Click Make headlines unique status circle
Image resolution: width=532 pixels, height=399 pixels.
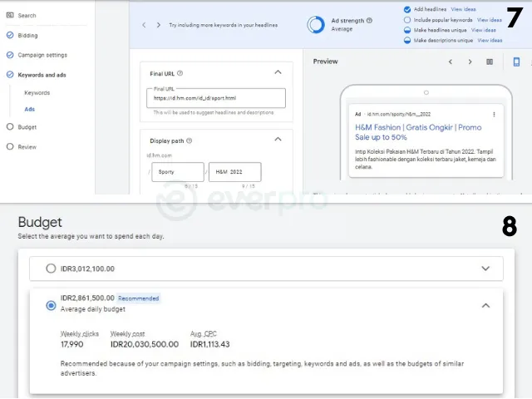(407, 30)
